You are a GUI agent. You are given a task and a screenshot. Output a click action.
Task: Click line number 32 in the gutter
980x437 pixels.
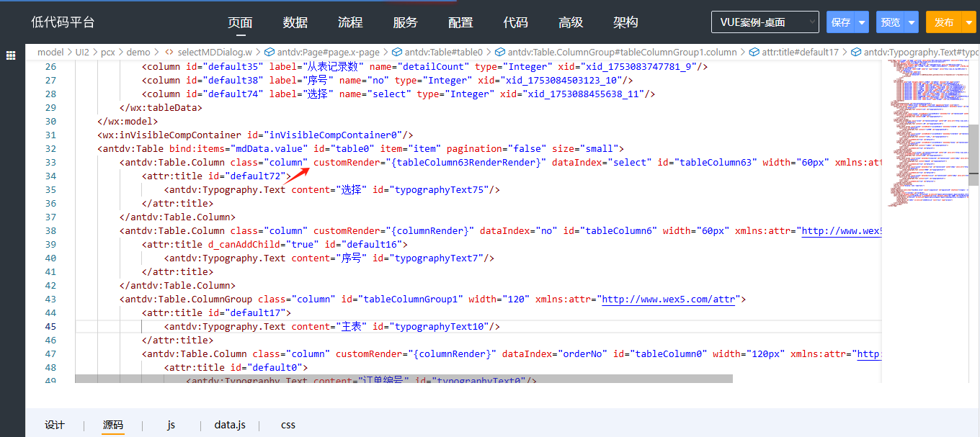pos(50,148)
